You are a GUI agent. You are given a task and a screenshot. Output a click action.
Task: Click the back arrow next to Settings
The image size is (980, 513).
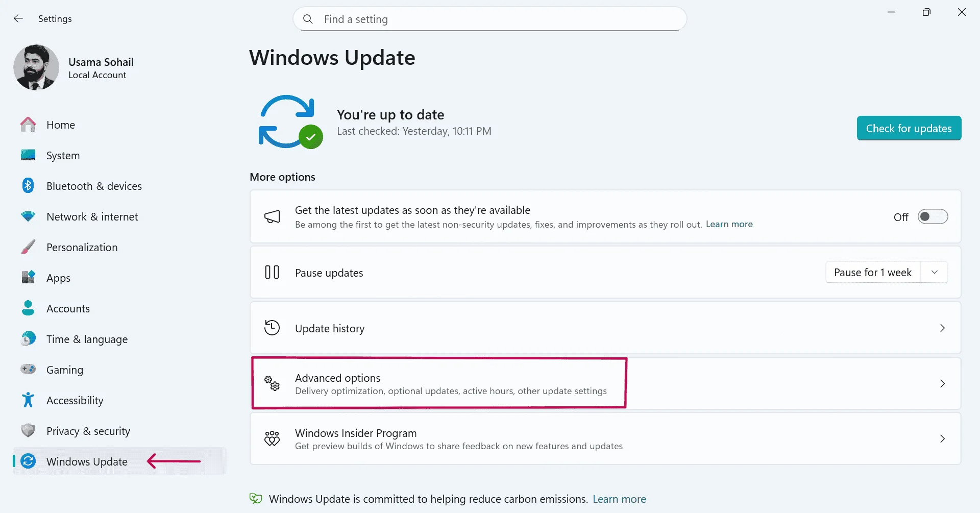pyautogui.click(x=18, y=19)
